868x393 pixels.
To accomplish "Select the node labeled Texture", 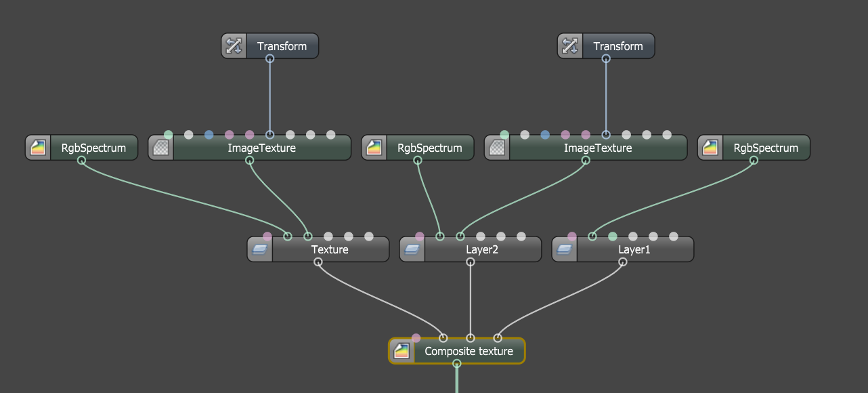I will pyautogui.click(x=330, y=249).
